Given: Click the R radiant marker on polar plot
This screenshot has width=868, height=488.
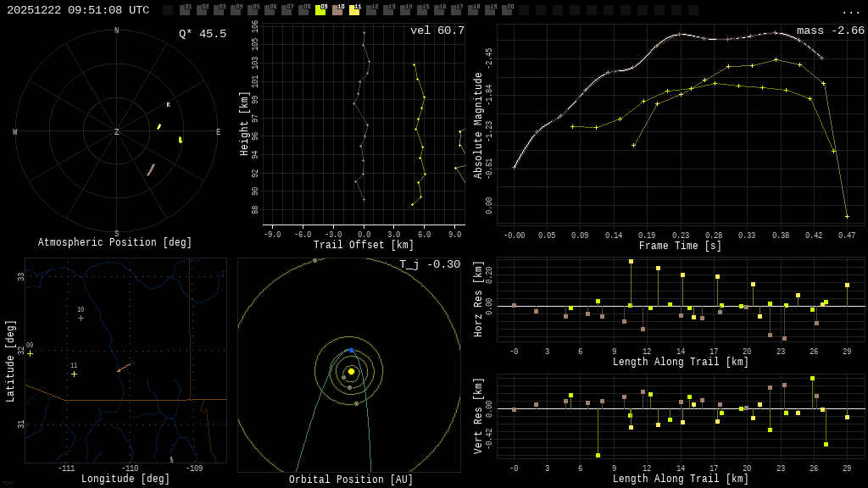Looking at the screenshot, I should pos(168,105).
